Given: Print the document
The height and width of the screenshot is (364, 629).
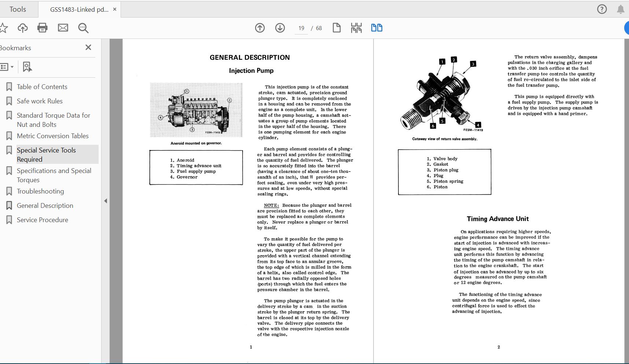Looking at the screenshot, I should (43, 28).
